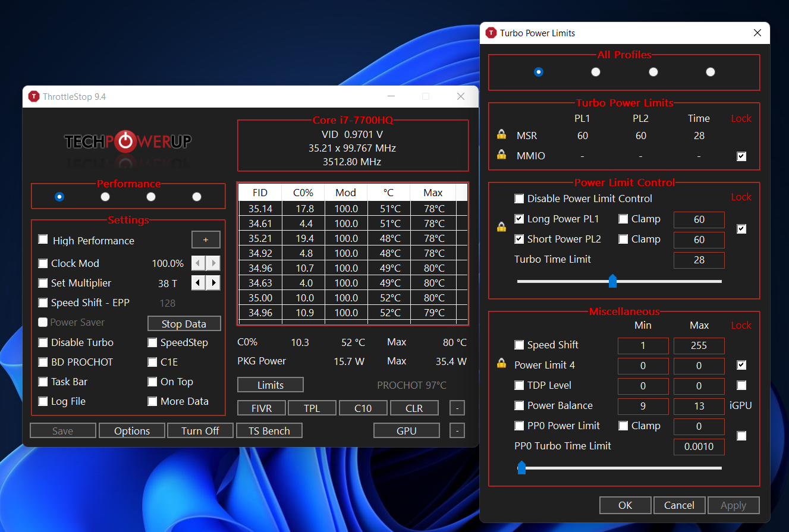Enable the Log File option
789x532 pixels.
tap(43, 401)
